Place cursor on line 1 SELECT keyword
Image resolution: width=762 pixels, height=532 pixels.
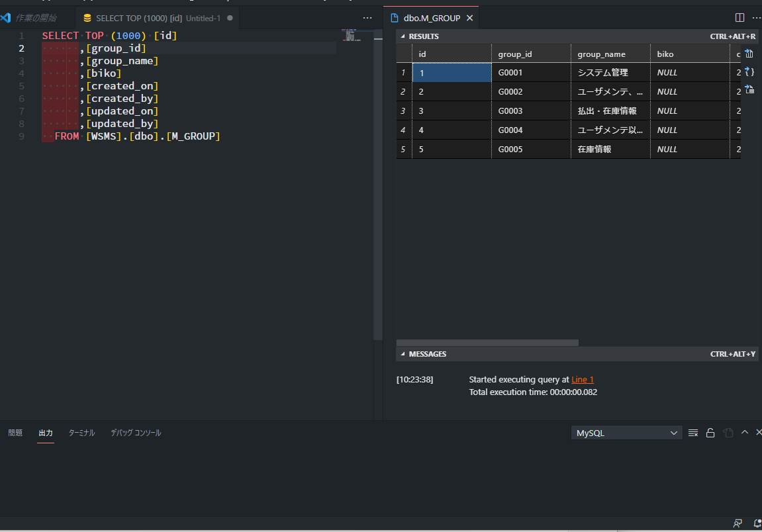tap(60, 36)
